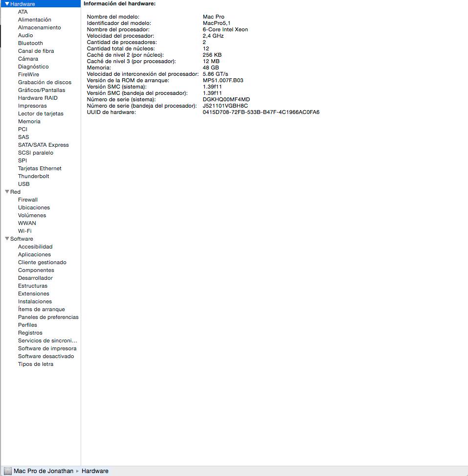This screenshot has height=476, width=468.
Task: Select Software de impresora
Action: 47,348
